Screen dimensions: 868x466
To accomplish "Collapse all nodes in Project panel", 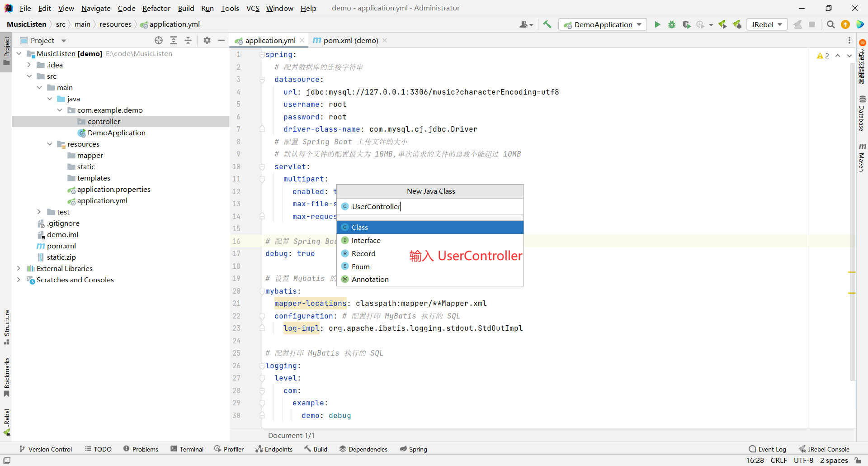I will tap(188, 40).
